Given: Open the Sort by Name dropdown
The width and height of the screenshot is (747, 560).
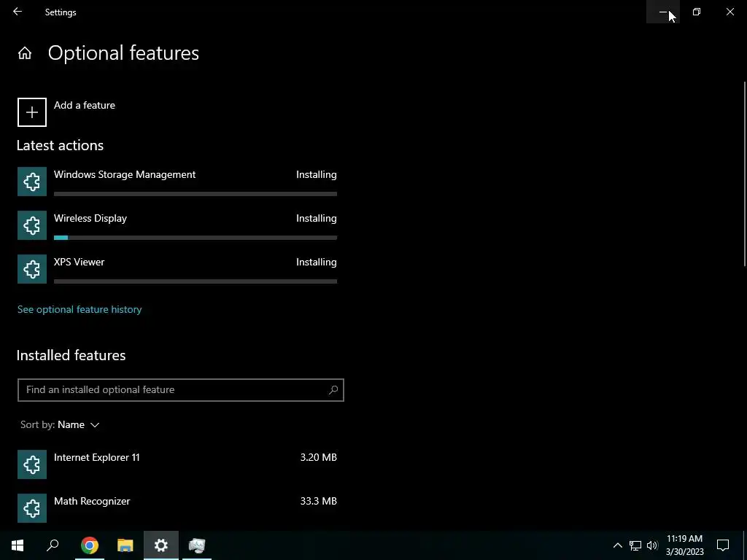Looking at the screenshot, I should pos(60,425).
